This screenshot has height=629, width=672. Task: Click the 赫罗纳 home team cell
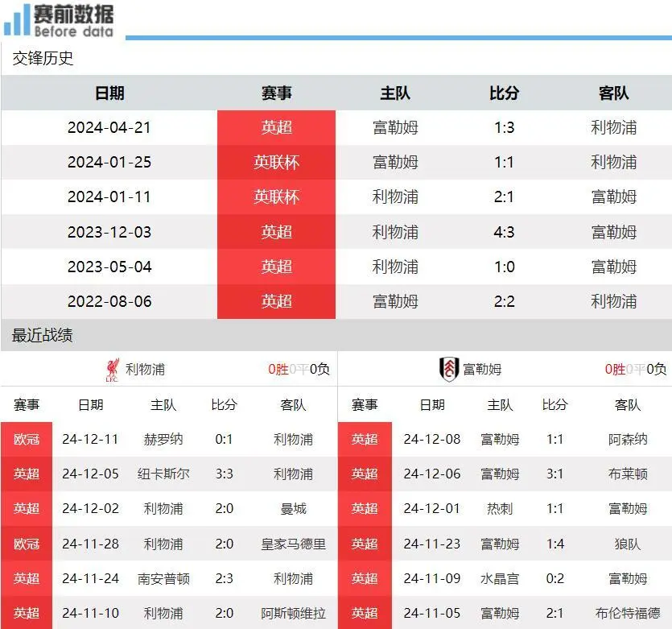point(163,439)
